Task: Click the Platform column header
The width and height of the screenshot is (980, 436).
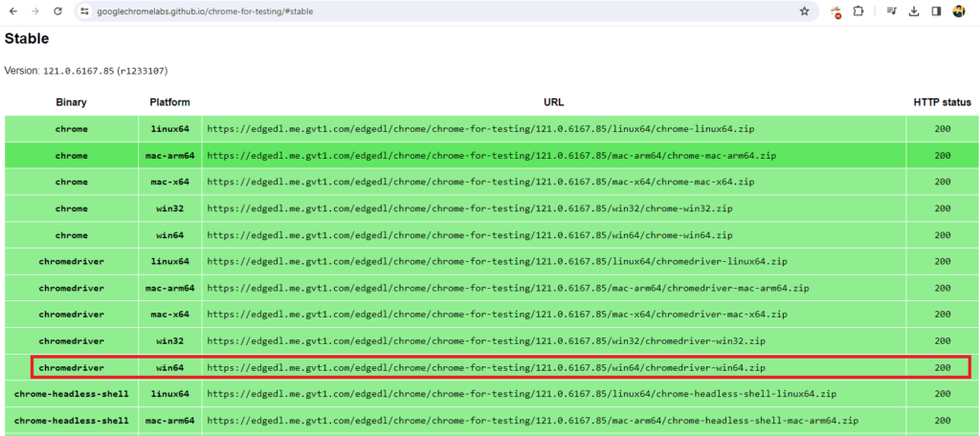Action: coord(170,102)
